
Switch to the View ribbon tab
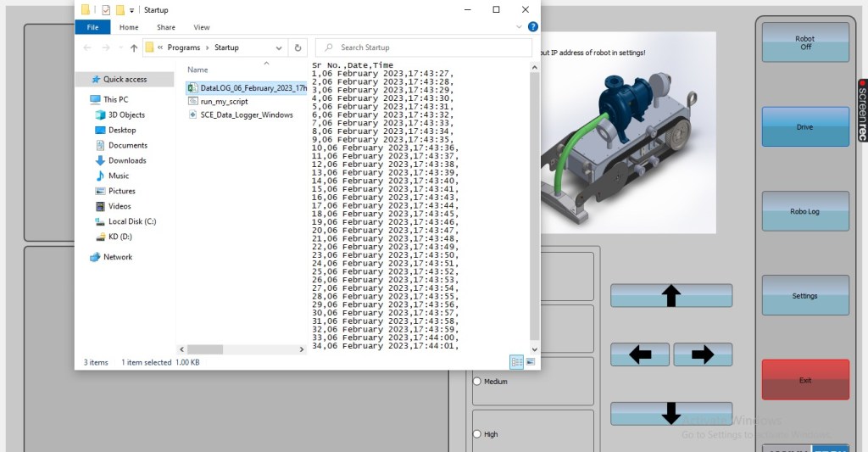[202, 27]
